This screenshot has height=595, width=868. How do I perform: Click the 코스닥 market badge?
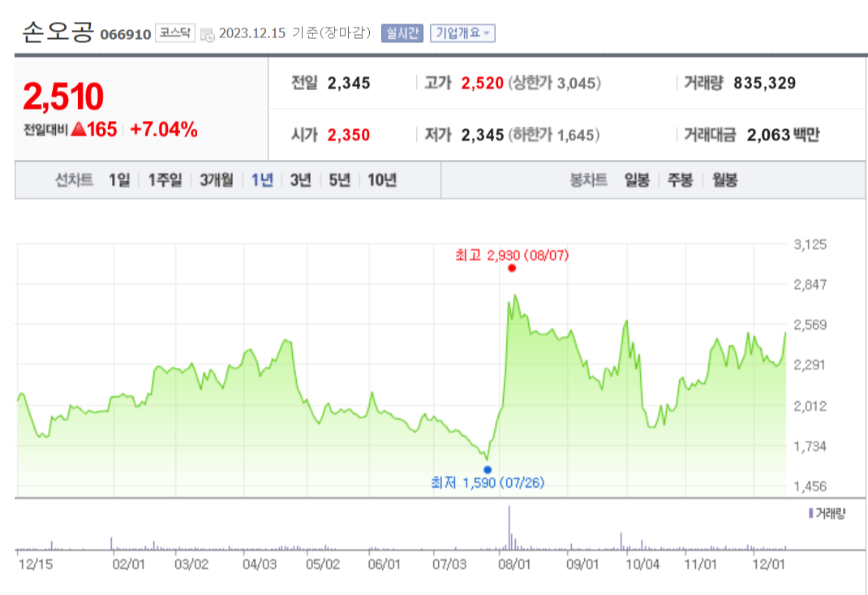[175, 33]
